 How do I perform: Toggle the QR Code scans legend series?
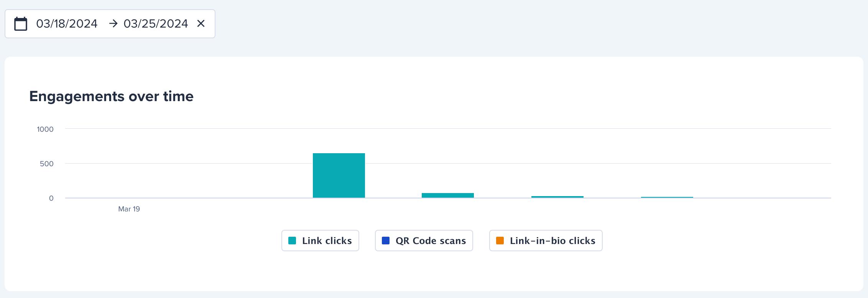click(424, 241)
